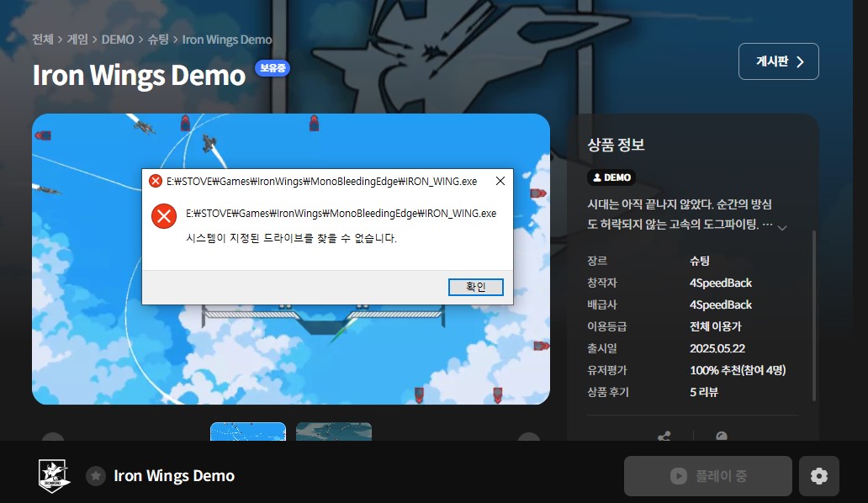Click the 100% 추천(참여 4명) rating text
The width and height of the screenshot is (868, 503).
click(x=738, y=370)
